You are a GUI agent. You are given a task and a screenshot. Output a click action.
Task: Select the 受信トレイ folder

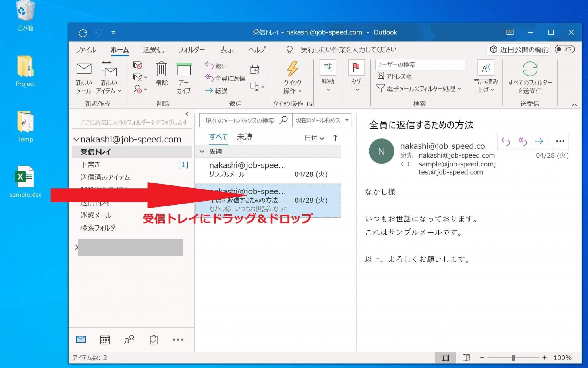pos(132,152)
